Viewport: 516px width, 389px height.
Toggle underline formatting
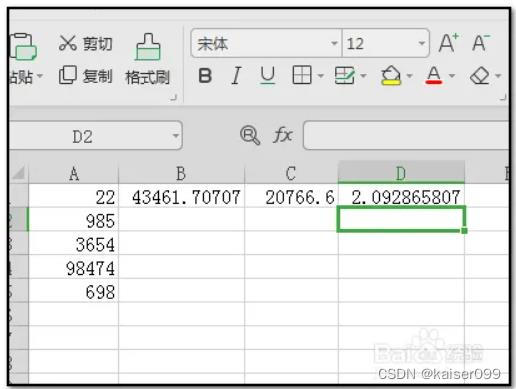[268, 75]
